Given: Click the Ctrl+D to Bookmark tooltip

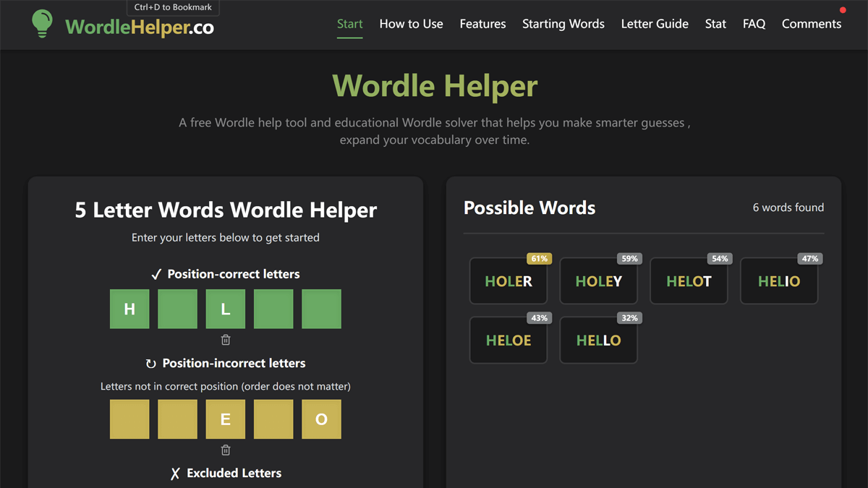Looking at the screenshot, I should coord(173,7).
